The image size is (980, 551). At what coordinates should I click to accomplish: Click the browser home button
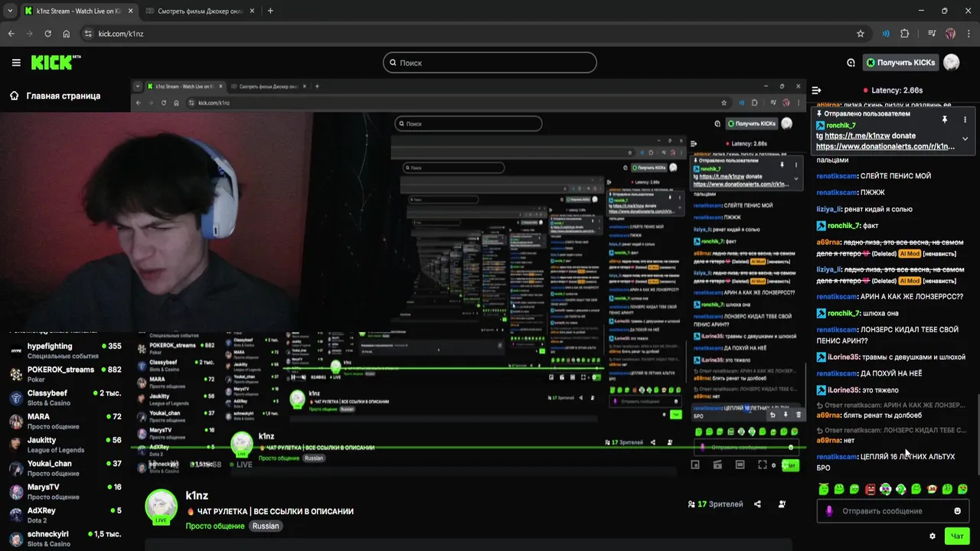click(x=67, y=34)
